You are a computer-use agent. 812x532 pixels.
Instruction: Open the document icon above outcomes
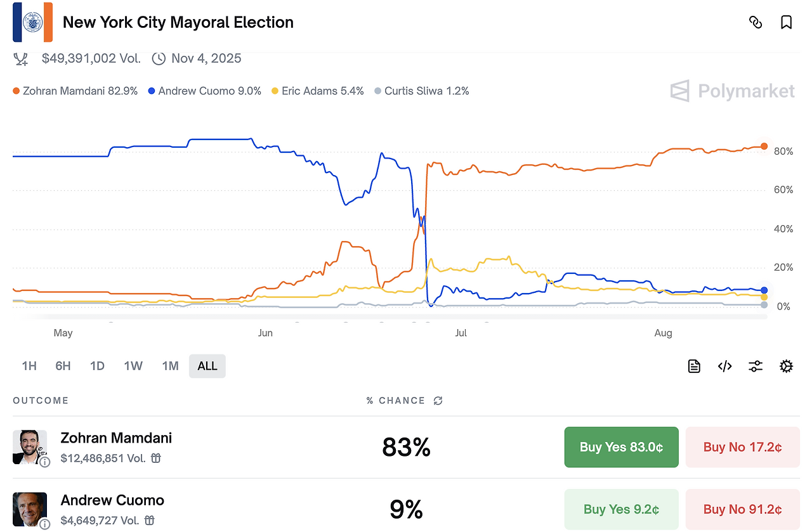[694, 366]
